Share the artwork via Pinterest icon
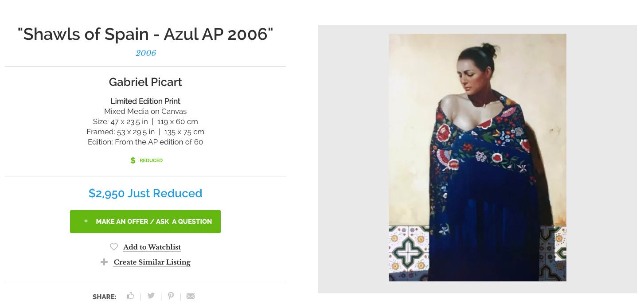This screenshot has width=644, height=304. point(171,296)
